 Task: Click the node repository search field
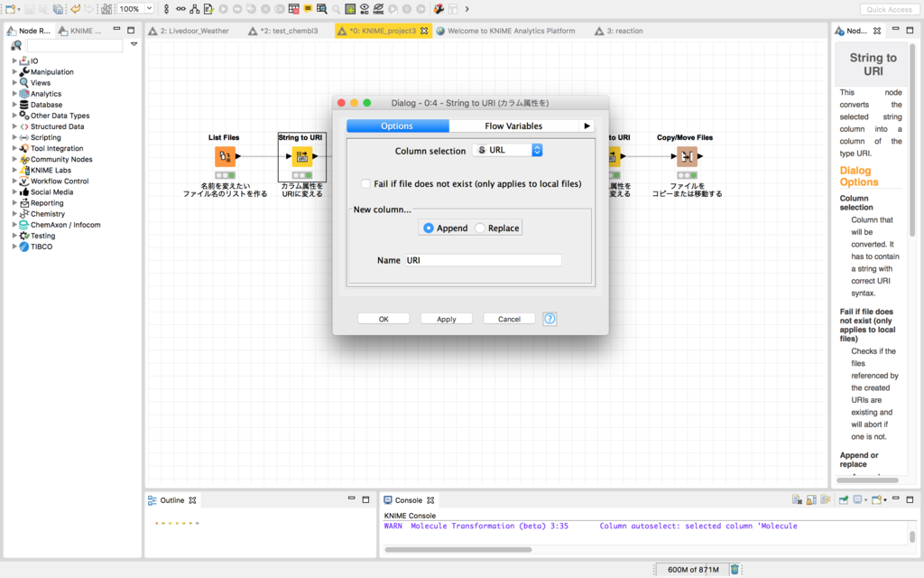tap(75, 45)
